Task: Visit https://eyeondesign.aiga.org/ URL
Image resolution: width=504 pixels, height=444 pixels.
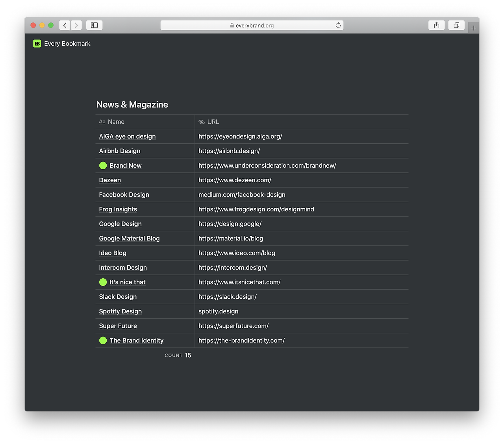Action: click(240, 137)
